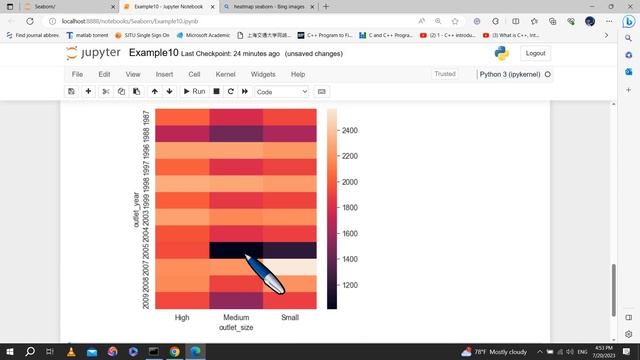Screen dimensions: 640x360
Task: Open sidebar search icon
Action: point(629,38)
